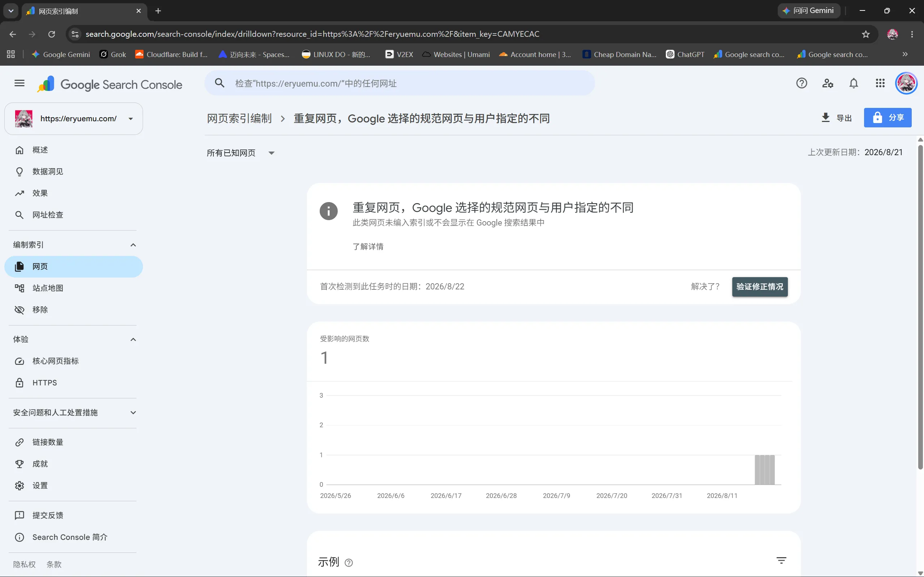Image resolution: width=924 pixels, height=577 pixels.
Task: Open the bookmarks apps grid icon
Action: click(11, 54)
